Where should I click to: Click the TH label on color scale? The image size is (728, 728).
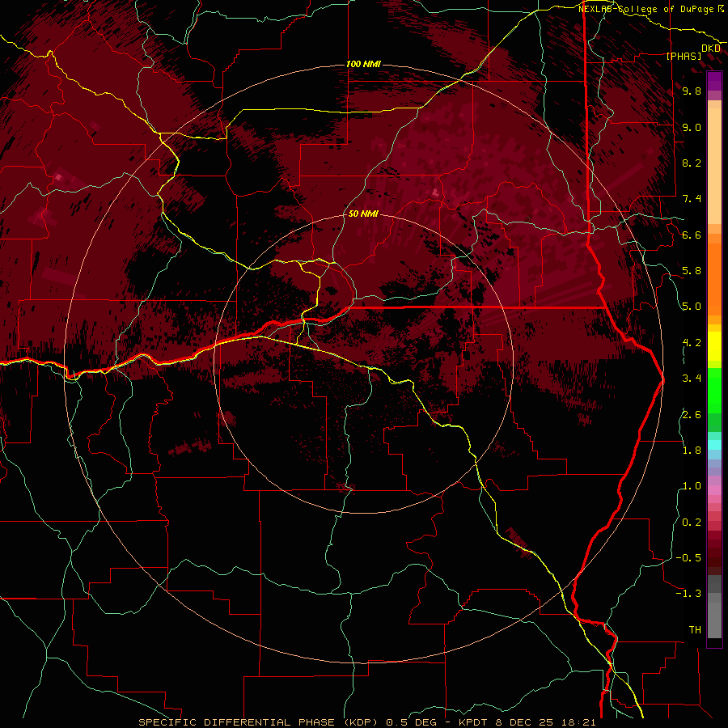[695, 629]
